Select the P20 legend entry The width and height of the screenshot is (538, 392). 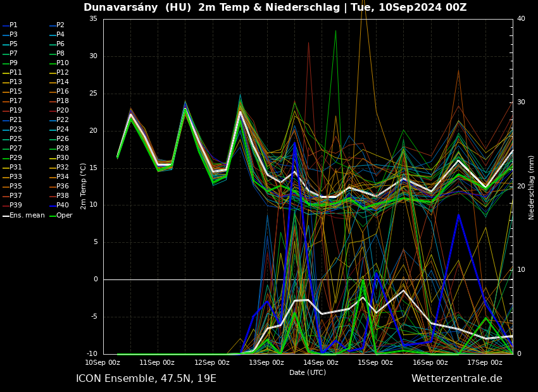pos(62,111)
